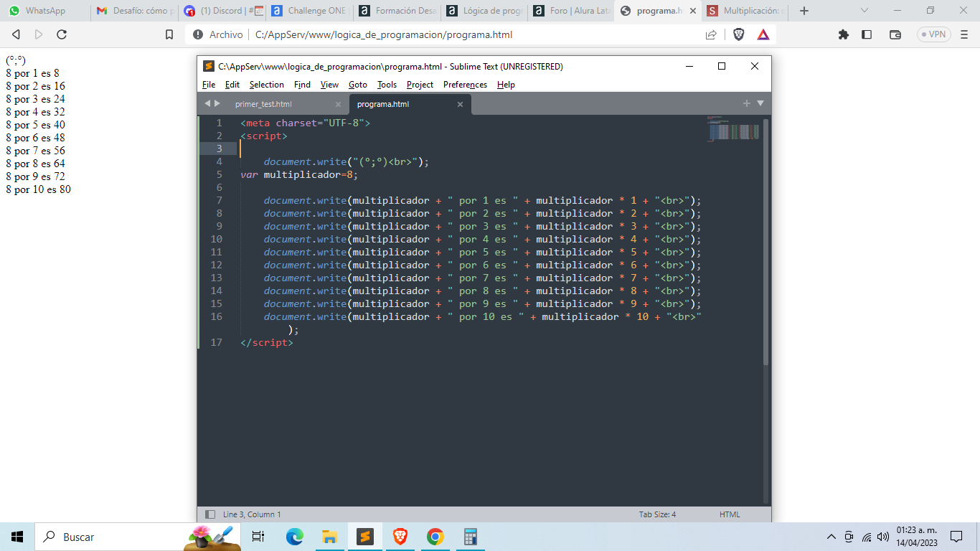Open Sublime Text File menu

(209, 85)
